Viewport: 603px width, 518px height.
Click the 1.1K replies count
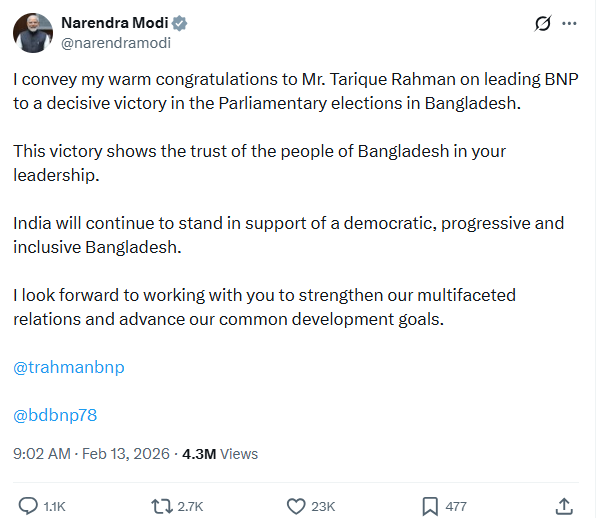(x=54, y=507)
